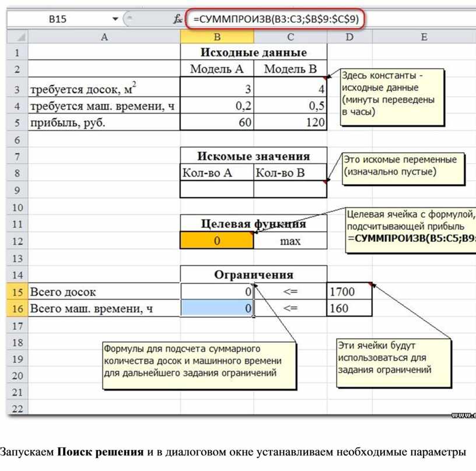476x471 pixels.
Task: Select cell with value 120
Action: point(290,122)
